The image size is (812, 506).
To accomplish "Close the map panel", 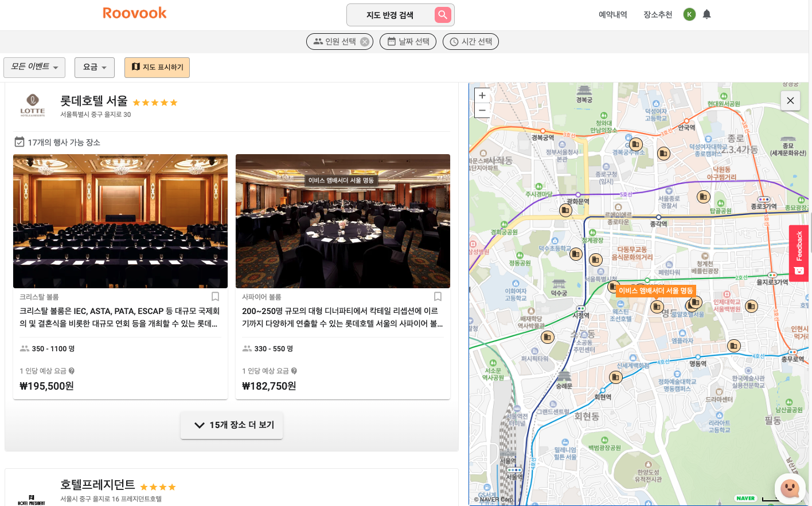I will coord(790,101).
